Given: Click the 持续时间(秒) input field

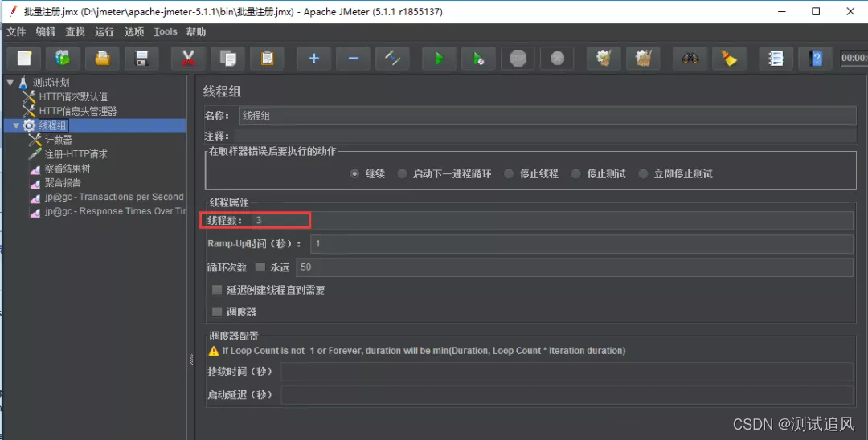Looking at the screenshot, I should pos(567,372).
